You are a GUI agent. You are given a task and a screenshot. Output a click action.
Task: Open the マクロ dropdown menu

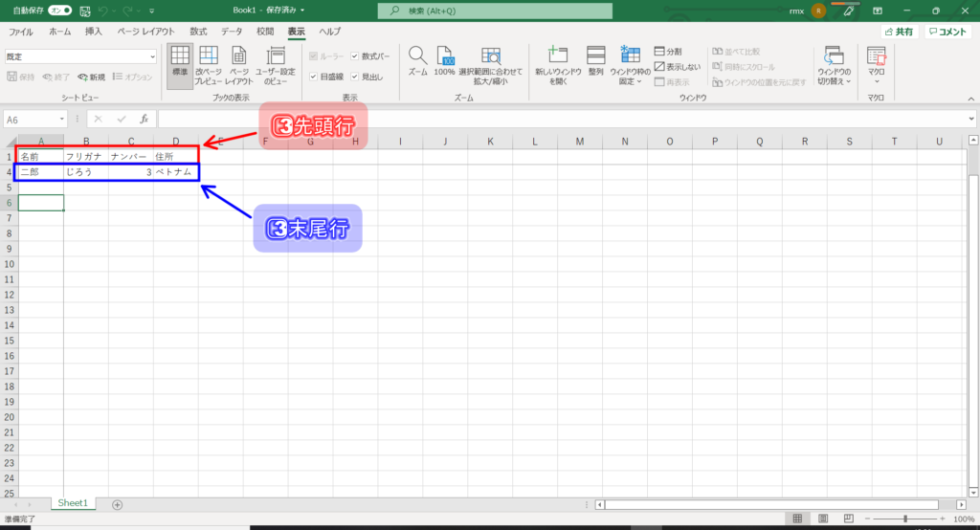876,65
